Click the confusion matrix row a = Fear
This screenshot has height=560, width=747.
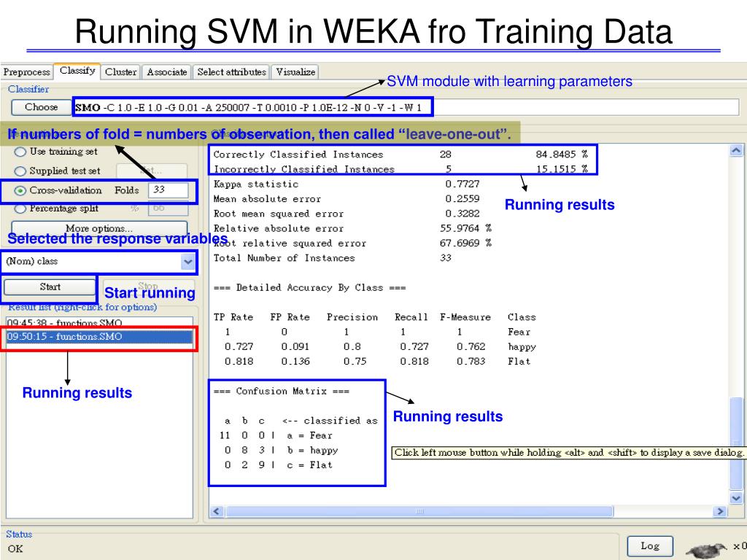(276, 435)
